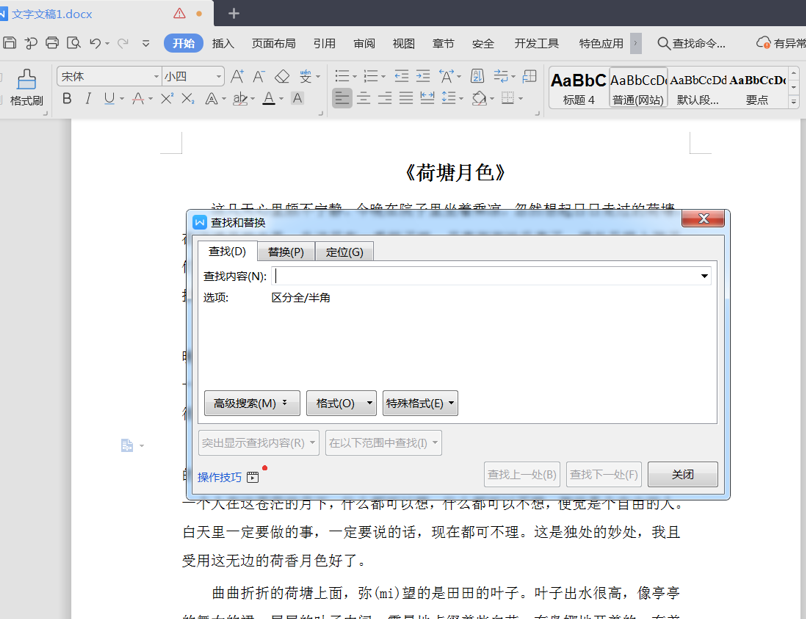Viewport: 806px width, 619px height.
Task: Align text left
Action: click(x=342, y=98)
